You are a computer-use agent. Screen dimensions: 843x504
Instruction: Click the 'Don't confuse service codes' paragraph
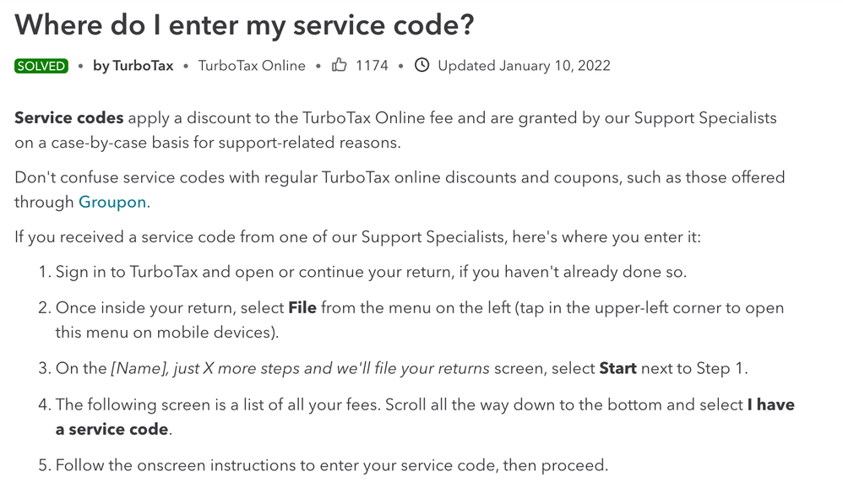tap(400, 190)
